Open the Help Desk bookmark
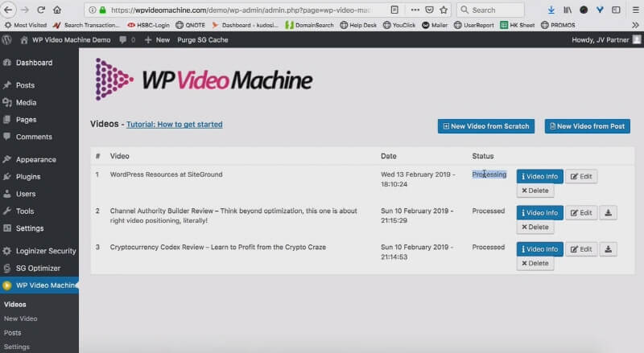This screenshot has height=353, width=644. coord(358,25)
